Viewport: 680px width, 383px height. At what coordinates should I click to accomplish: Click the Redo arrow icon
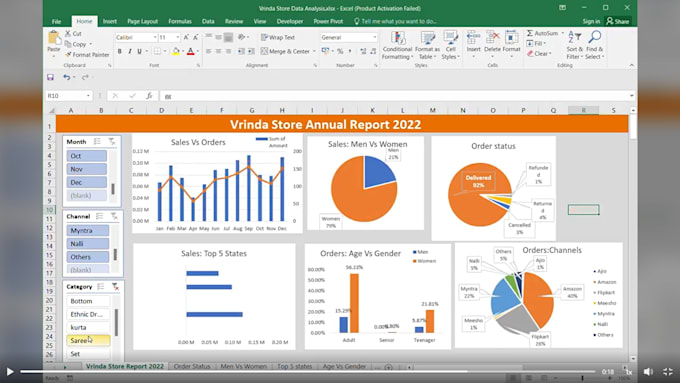coord(85,77)
